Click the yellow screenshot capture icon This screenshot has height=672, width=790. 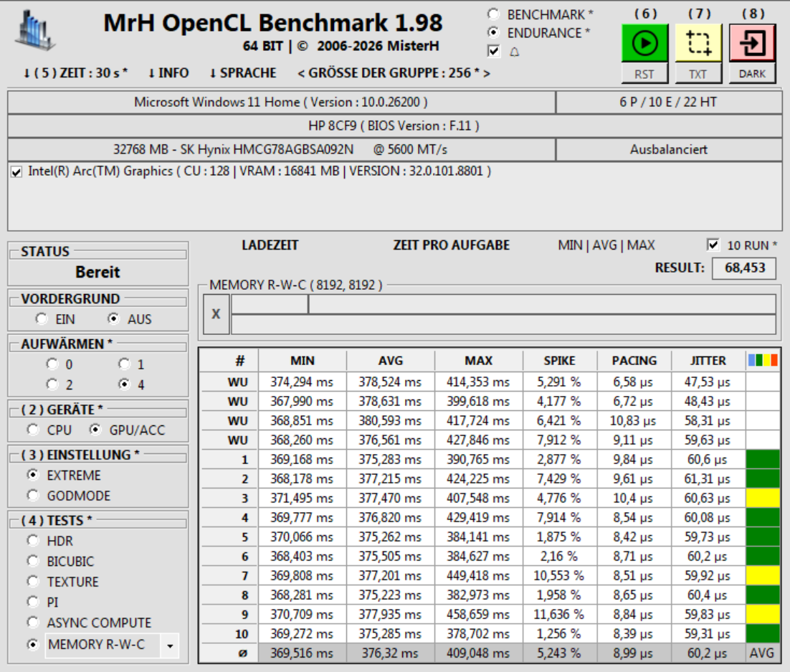(x=698, y=43)
